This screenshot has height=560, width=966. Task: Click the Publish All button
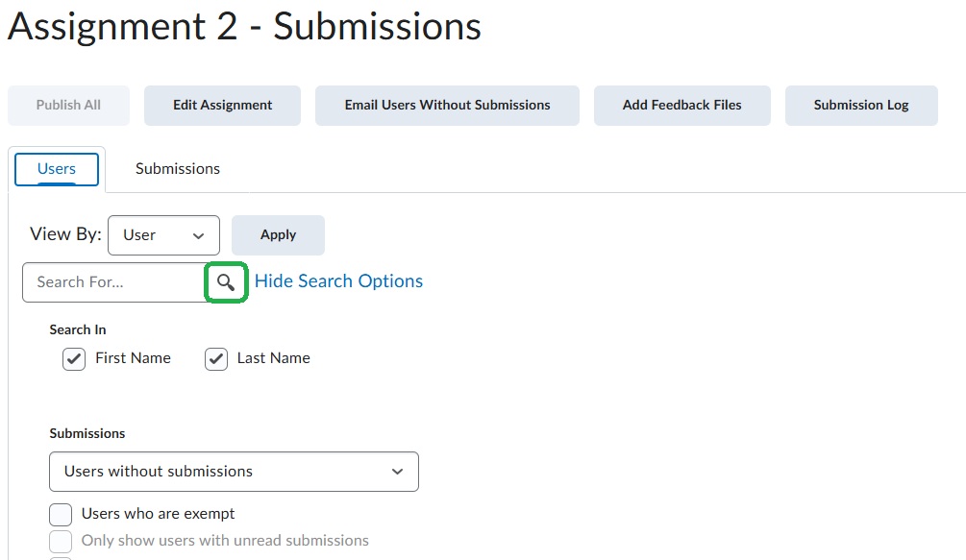click(68, 106)
